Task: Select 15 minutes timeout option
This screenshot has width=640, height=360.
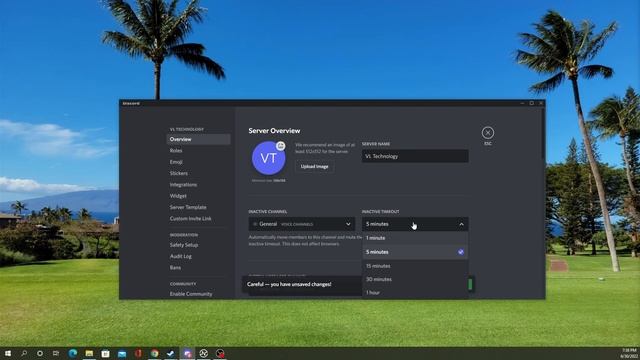Action: tap(415, 266)
